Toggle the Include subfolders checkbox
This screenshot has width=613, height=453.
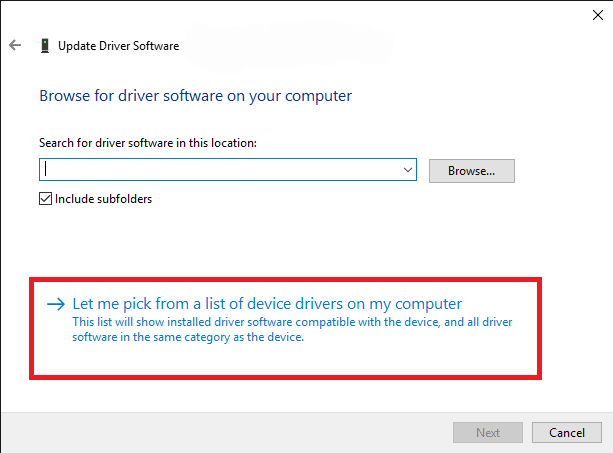point(45,198)
